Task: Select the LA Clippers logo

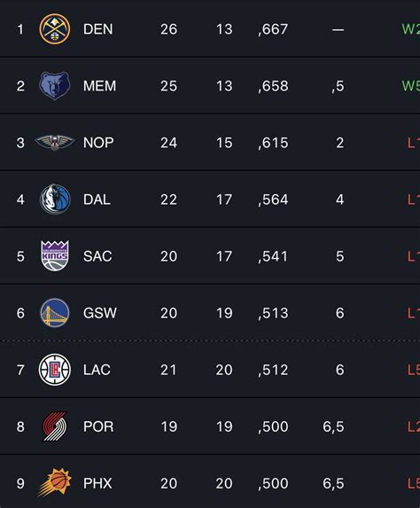Action: click(55, 370)
